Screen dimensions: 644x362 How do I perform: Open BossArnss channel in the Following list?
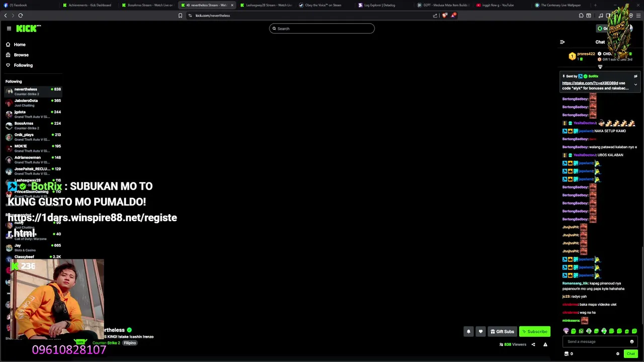pyautogui.click(x=33, y=125)
